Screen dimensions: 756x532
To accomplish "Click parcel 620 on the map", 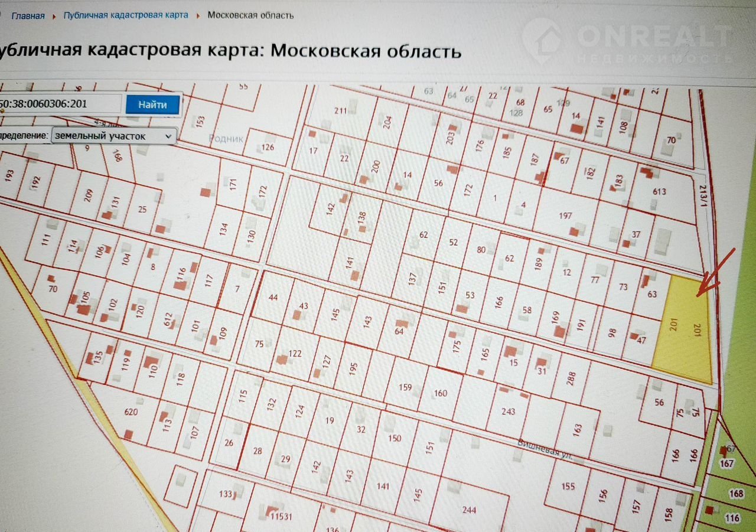I will click(131, 413).
